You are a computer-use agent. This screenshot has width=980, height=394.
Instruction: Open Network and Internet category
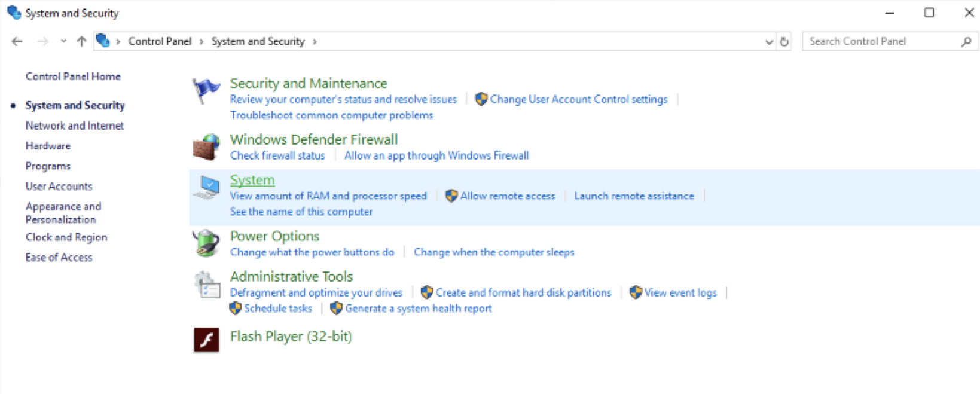point(75,126)
